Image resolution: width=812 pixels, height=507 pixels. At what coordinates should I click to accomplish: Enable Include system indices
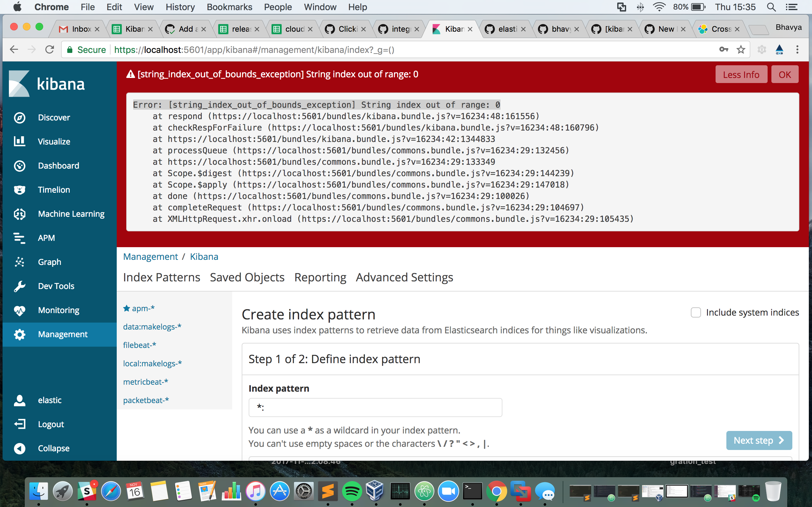tap(696, 312)
